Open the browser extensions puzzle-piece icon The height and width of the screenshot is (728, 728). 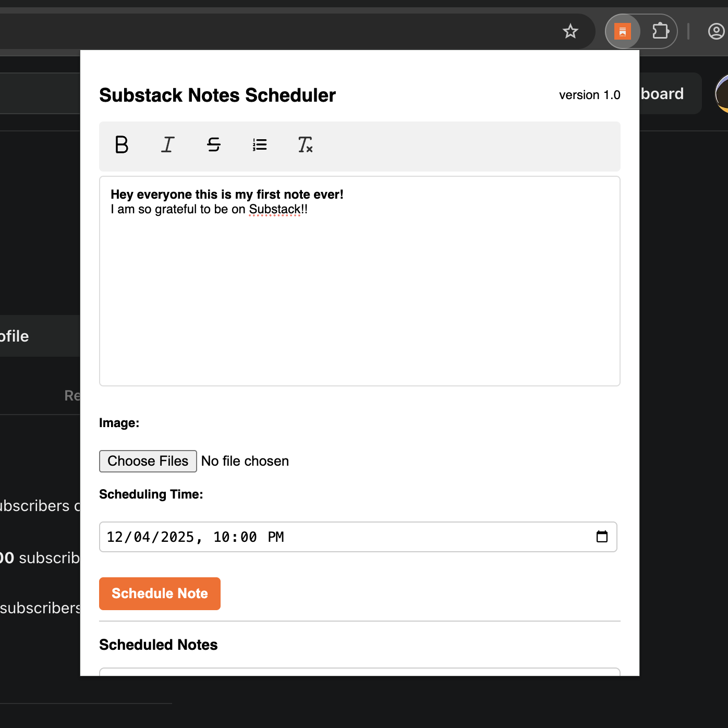661,31
